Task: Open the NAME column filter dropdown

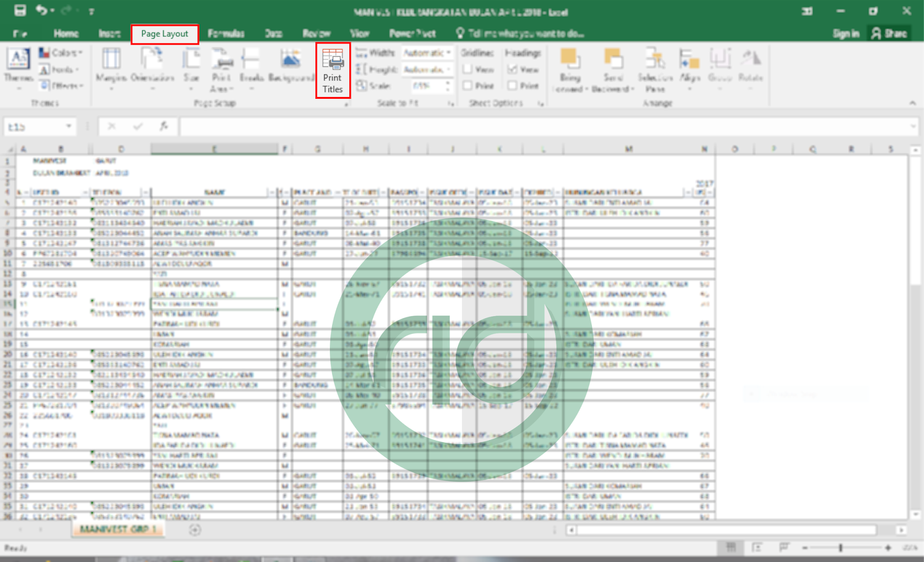Action: coord(271,192)
